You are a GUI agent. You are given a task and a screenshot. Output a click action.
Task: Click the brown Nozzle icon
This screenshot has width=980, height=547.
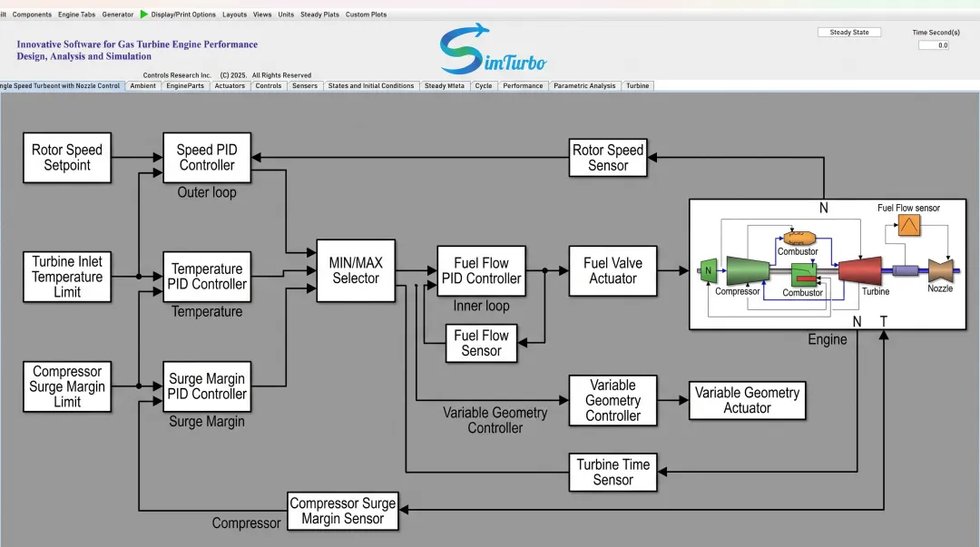pyautogui.click(x=941, y=270)
